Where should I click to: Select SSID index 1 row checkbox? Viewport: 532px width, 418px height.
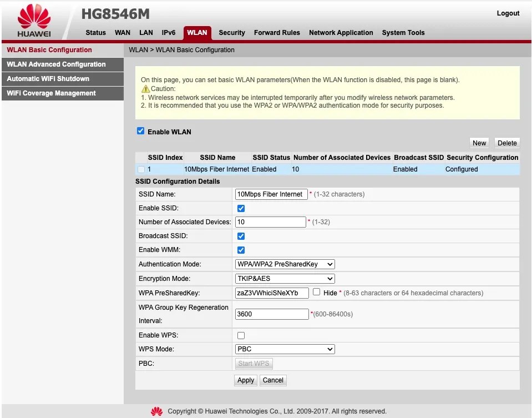pyautogui.click(x=141, y=169)
